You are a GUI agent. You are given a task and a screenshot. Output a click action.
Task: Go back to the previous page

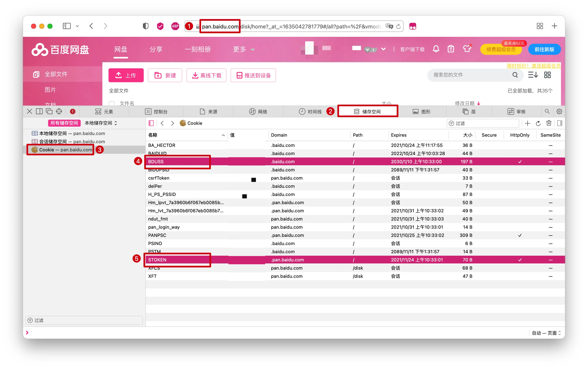pyautogui.click(x=91, y=26)
